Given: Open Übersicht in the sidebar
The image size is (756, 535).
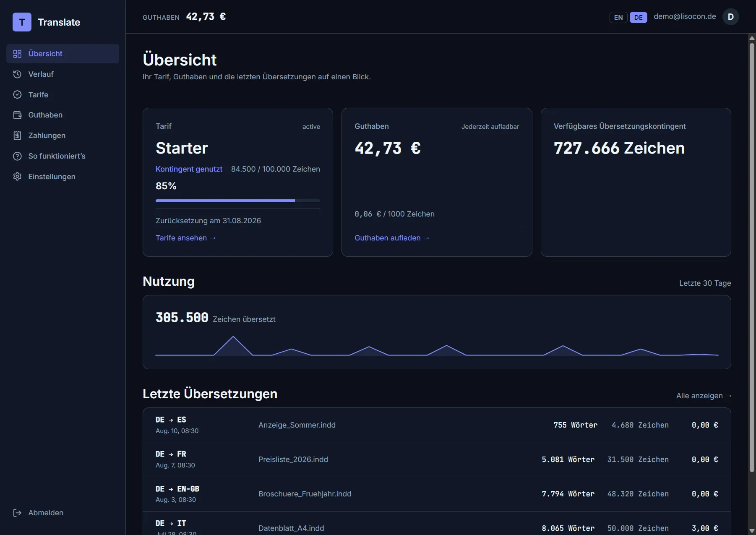Looking at the screenshot, I should (x=63, y=54).
